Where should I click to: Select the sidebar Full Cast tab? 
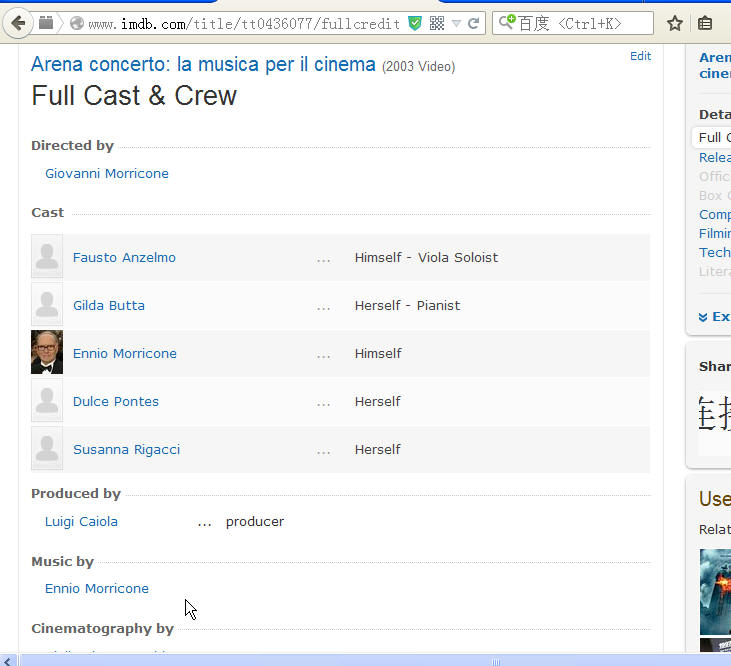[712, 137]
